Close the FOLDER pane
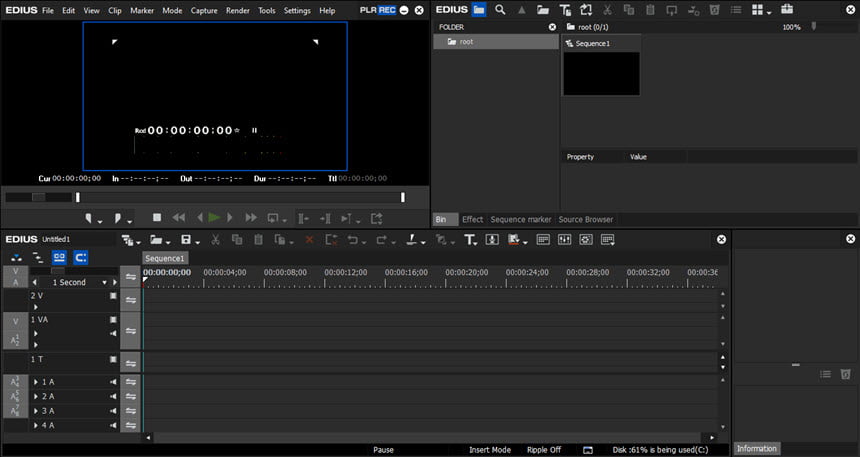 pos(552,27)
